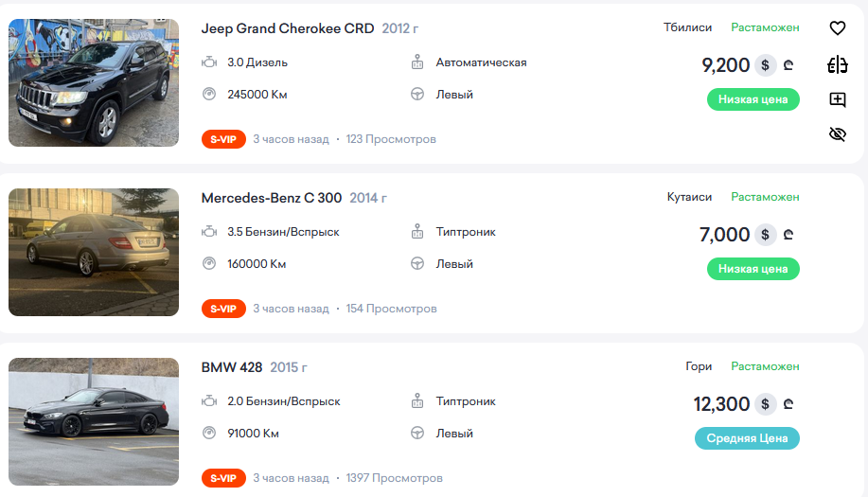The height and width of the screenshot is (497, 868).
Task: Toggle Mercedes price to dollar currency
Action: point(765,235)
